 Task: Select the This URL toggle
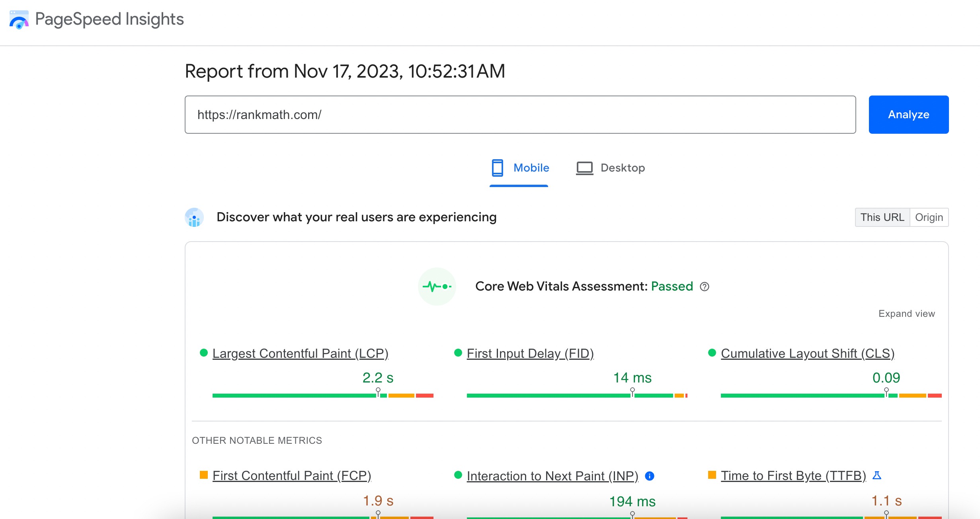(882, 217)
